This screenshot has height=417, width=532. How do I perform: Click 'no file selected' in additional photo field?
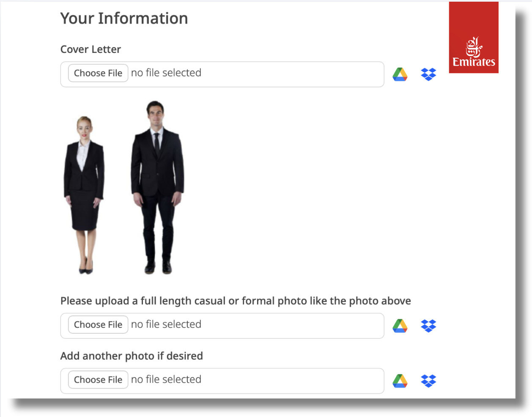pos(166,379)
